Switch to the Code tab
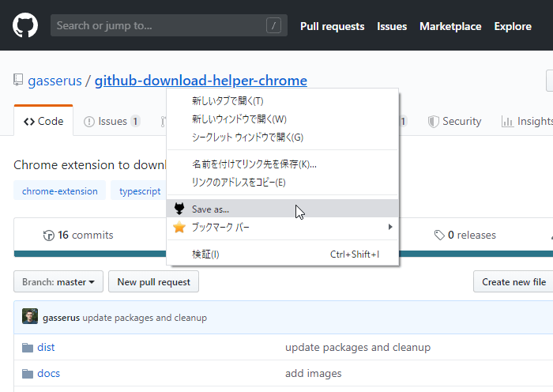Viewport: 553px width, 392px height. click(43, 121)
